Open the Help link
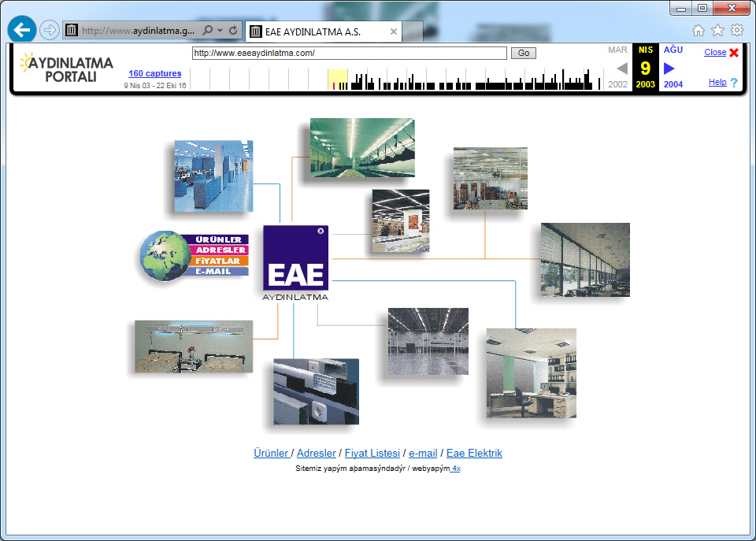The image size is (756, 541). click(717, 82)
